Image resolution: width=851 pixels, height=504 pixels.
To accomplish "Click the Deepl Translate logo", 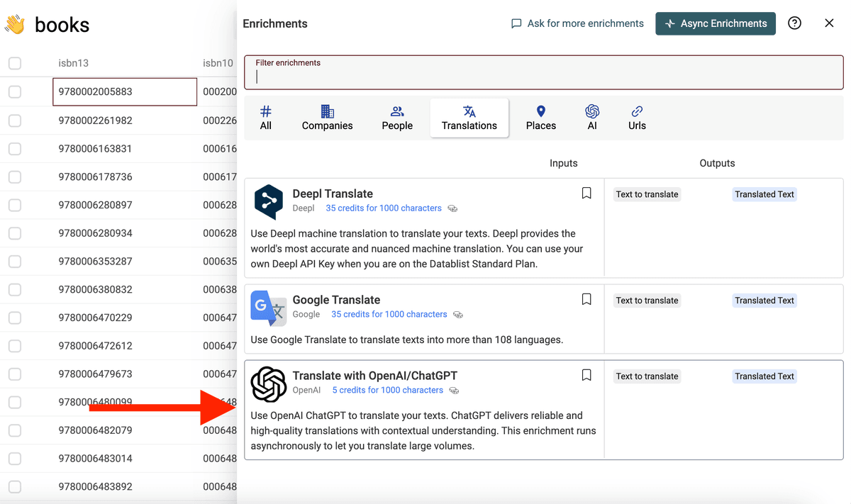I will 269,202.
